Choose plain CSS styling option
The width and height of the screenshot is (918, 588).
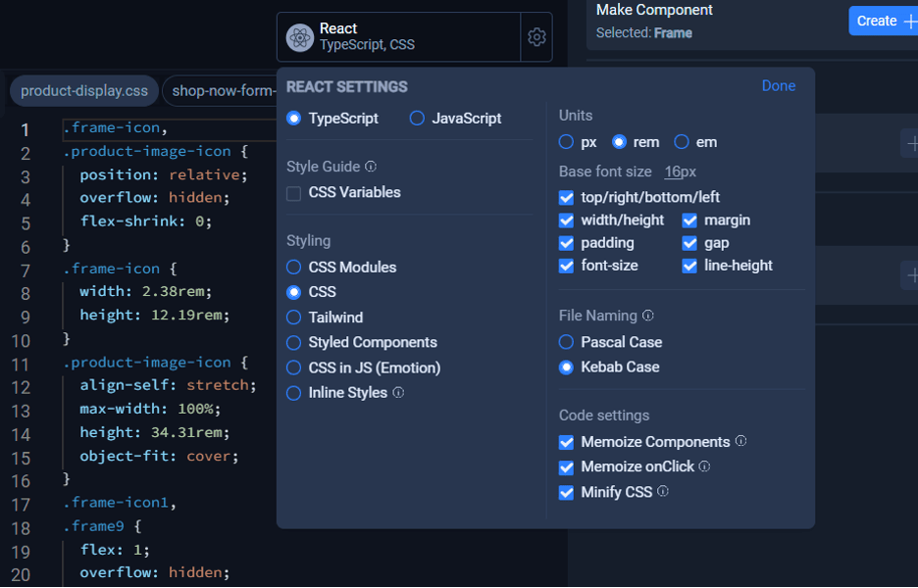[311, 292]
